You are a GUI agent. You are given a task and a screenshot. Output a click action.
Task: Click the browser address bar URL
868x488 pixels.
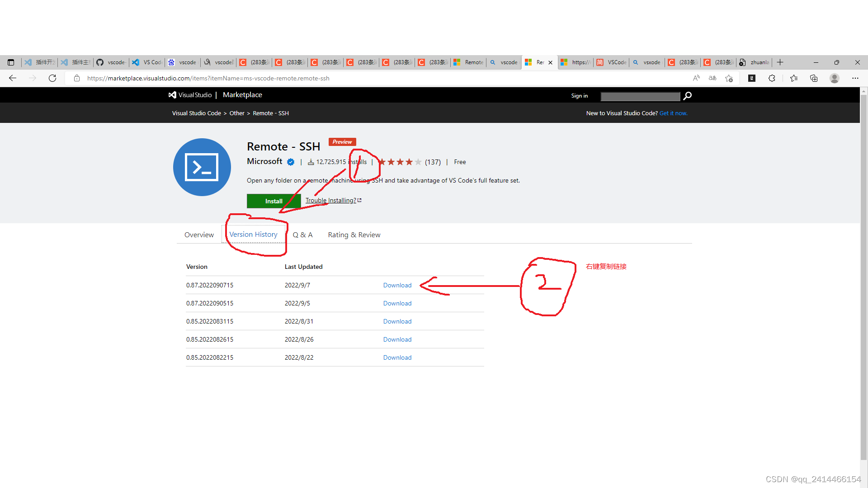coord(208,78)
